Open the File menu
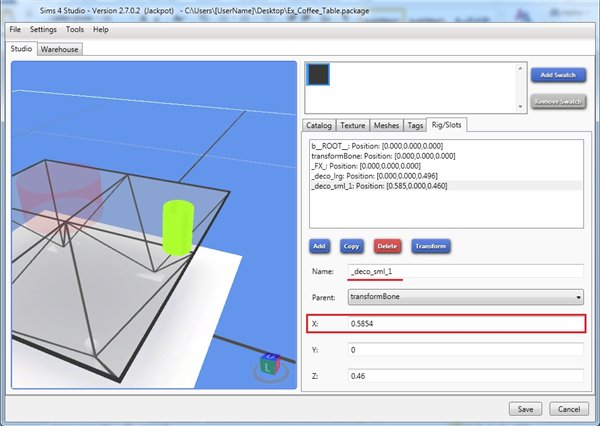Image resolution: width=600 pixels, height=426 pixels. (x=15, y=30)
